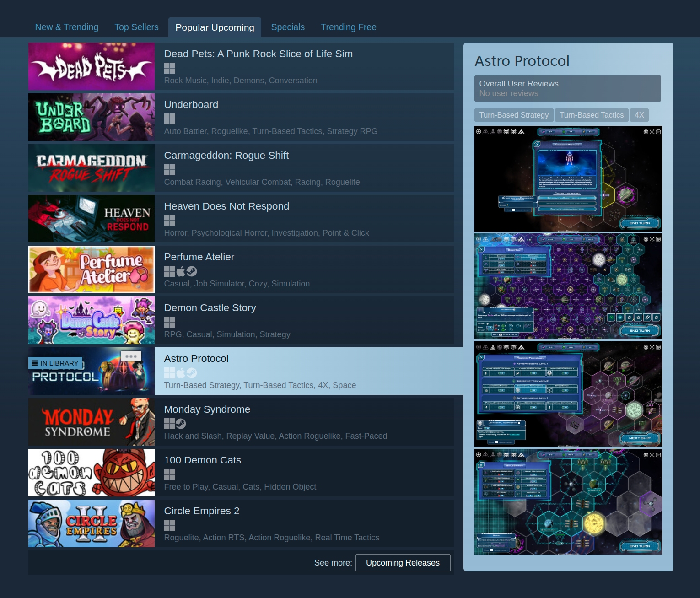Select the Specials tab
700x598 pixels.
(x=288, y=27)
